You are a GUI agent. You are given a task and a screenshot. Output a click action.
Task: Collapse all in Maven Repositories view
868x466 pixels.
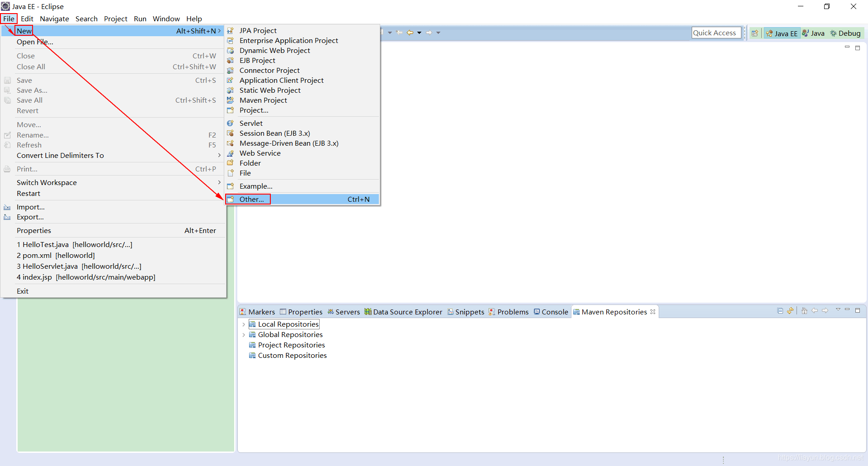pyautogui.click(x=780, y=311)
